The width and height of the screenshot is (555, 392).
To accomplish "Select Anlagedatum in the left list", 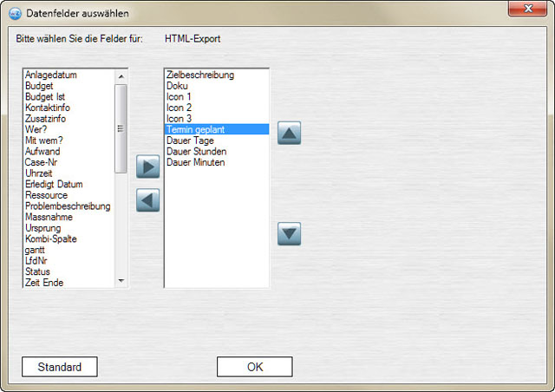I will point(50,75).
